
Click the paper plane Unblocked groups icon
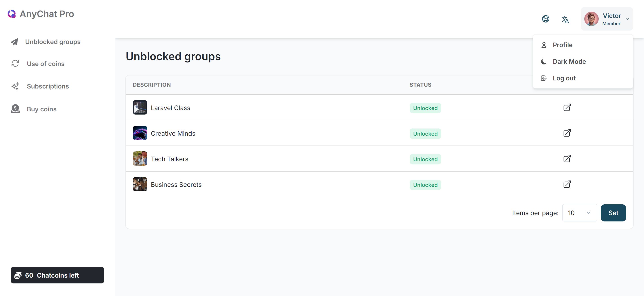coord(15,42)
